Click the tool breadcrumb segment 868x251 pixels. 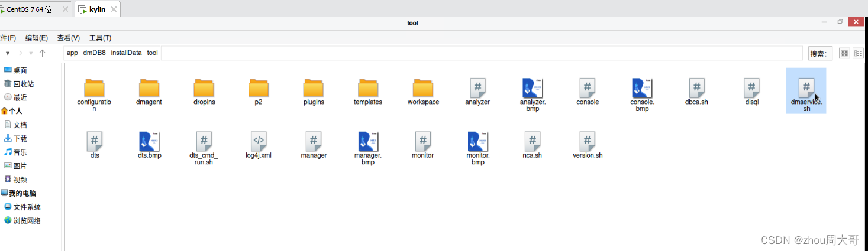click(x=152, y=53)
